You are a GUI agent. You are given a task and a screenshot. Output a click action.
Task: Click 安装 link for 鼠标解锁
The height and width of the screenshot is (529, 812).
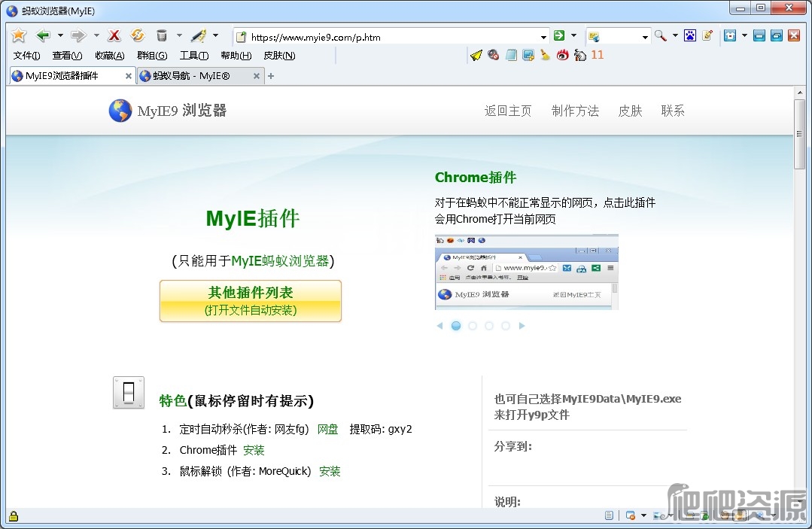point(330,471)
